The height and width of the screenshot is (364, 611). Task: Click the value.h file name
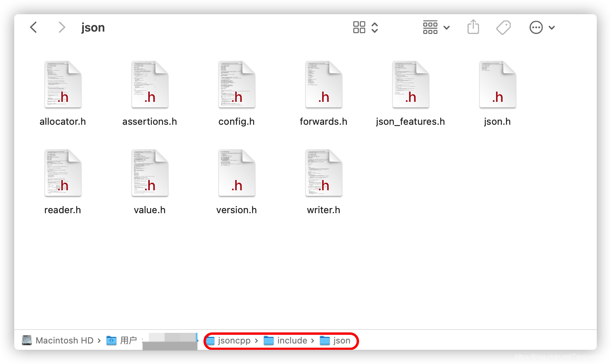[150, 210]
